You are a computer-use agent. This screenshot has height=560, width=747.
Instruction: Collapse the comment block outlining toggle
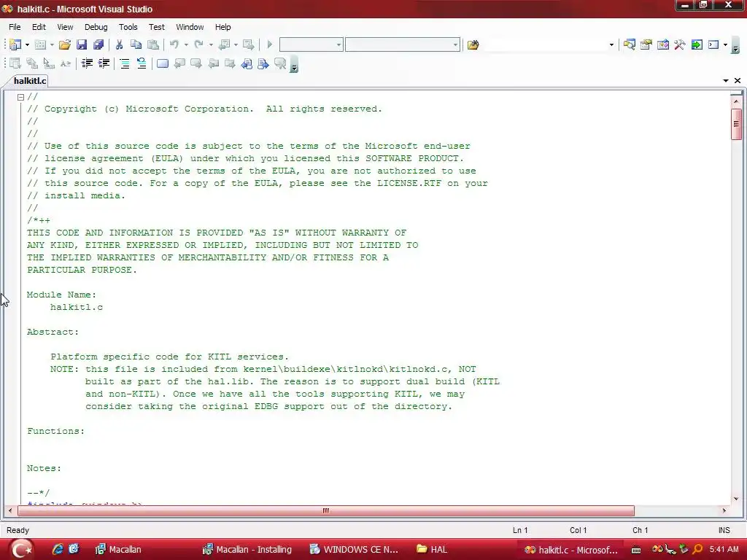pyautogui.click(x=21, y=97)
